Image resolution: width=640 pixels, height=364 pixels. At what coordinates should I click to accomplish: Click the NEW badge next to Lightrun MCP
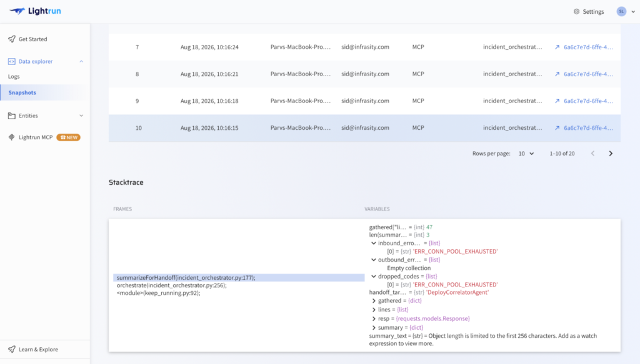(x=69, y=137)
